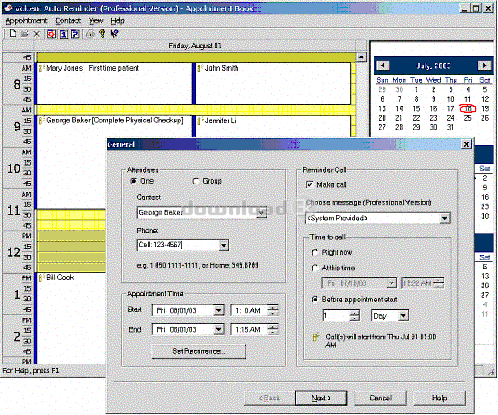Click the context help pointer icon

[x=114, y=34]
